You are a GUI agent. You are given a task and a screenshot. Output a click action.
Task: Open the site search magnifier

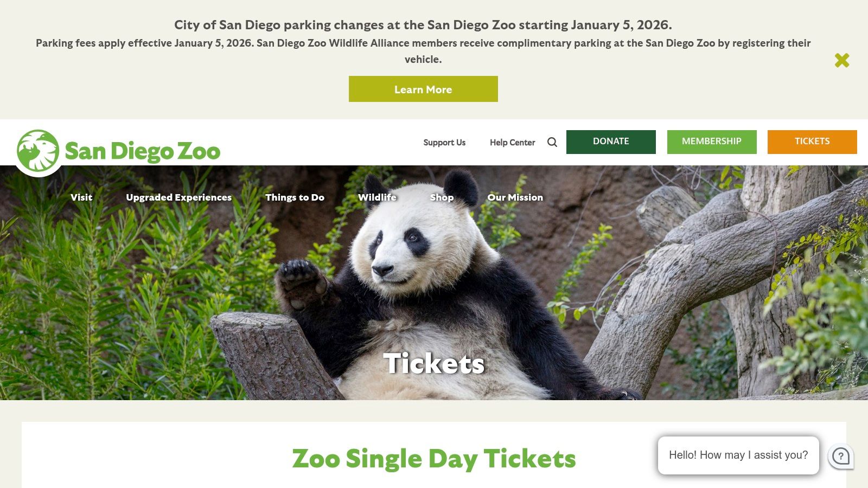(x=552, y=142)
